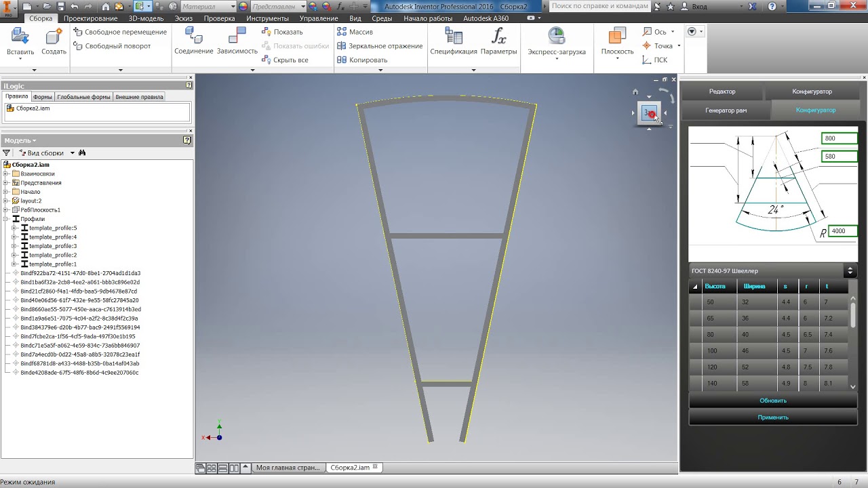The height and width of the screenshot is (488, 868).
Task: Open the Массив pattern tool
Action: pos(355,32)
